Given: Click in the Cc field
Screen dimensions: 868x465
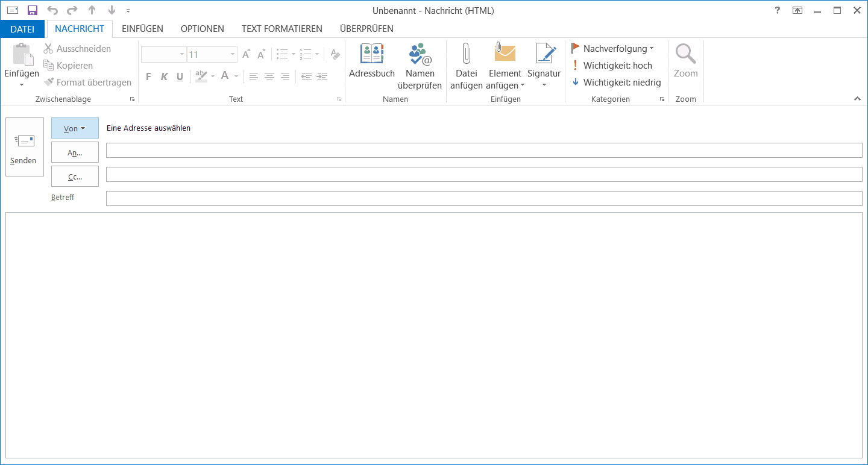Looking at the screenshot, I should click(x=484, y=175).
